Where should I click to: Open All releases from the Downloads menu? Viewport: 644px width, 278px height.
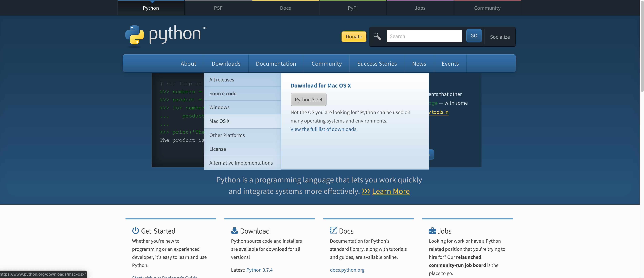click(x=222, y=79)
